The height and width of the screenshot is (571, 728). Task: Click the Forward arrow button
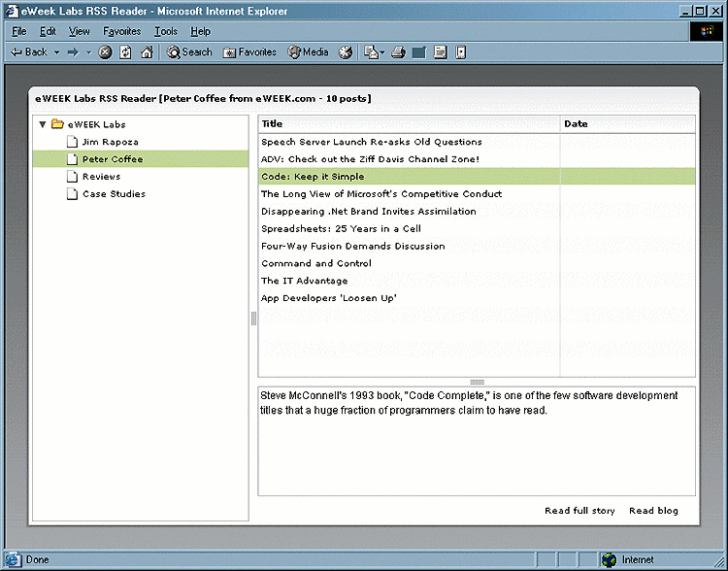(73, 52)
